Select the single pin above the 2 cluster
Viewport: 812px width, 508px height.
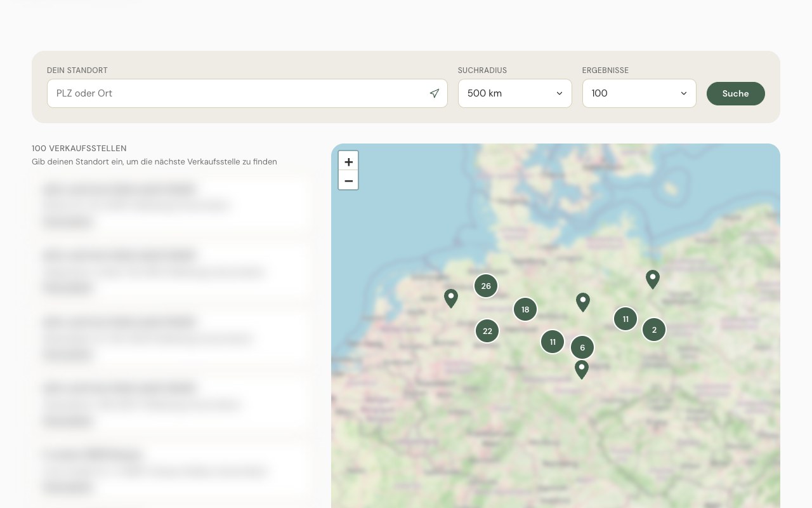coord(653,279)
